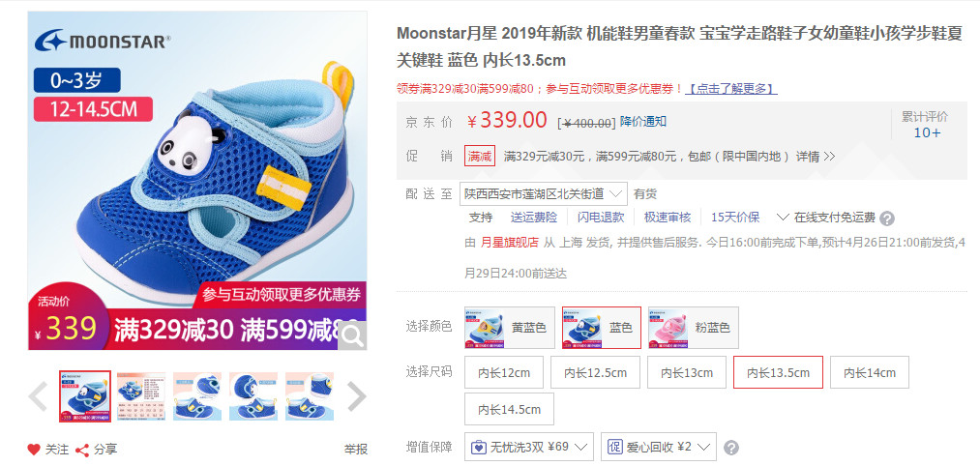Viewport: 980px width, 466px height.
Task: Click the share 分享 icon
Action: click(x=82, y=450)
